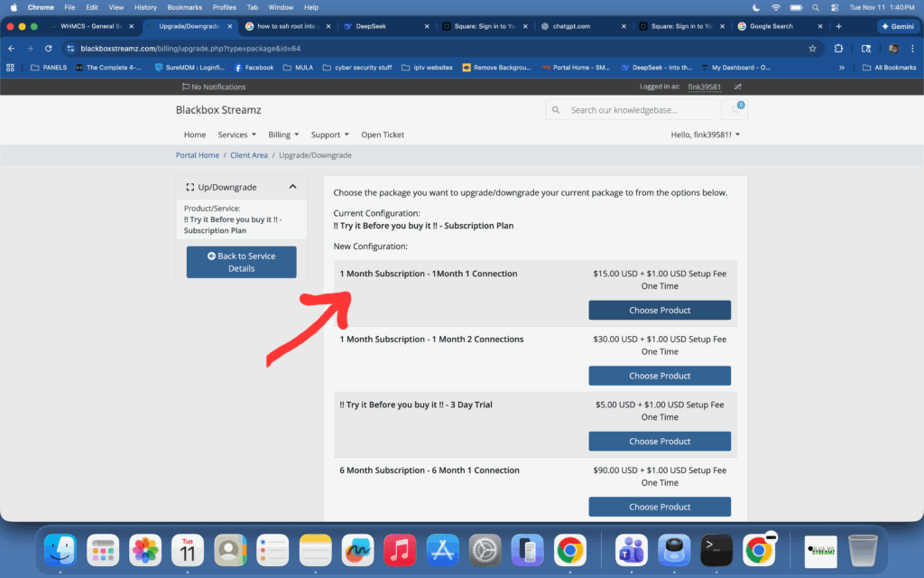Image resolution: width=924 pixels, height=578 pixels.
Task: Open Terminal from the dock
Action: pyautogui.click(x=716, y=549)
